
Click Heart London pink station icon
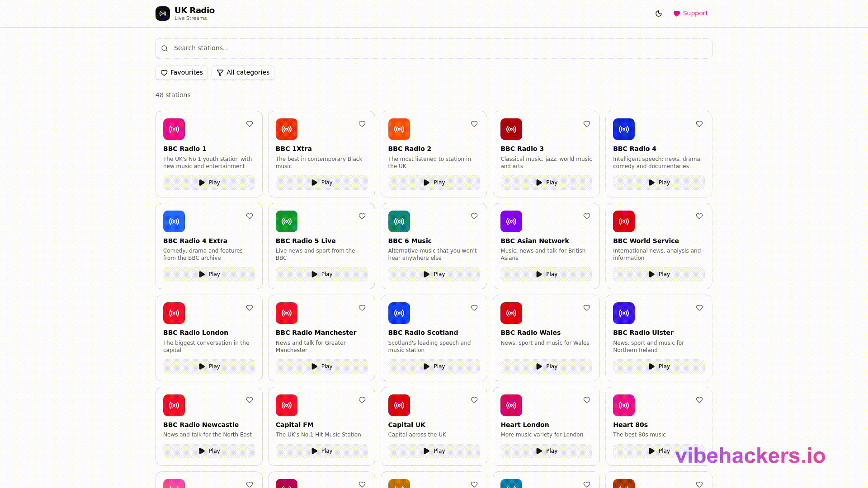[511, 405]
